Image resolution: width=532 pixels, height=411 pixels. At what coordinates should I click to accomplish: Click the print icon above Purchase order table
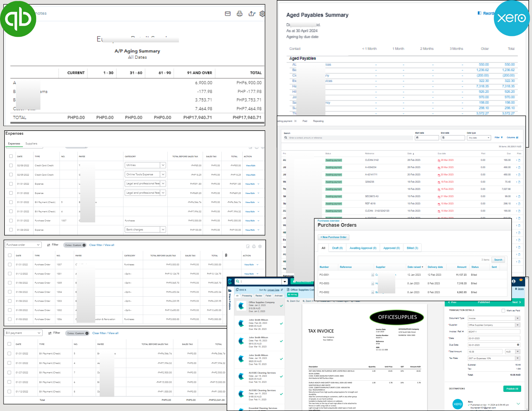(254, 246)
